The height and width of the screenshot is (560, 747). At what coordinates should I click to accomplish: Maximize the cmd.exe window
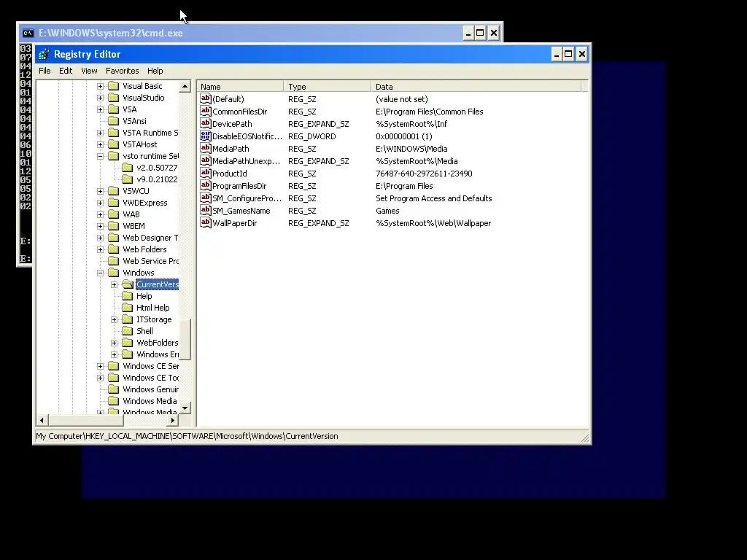(480, 33)
